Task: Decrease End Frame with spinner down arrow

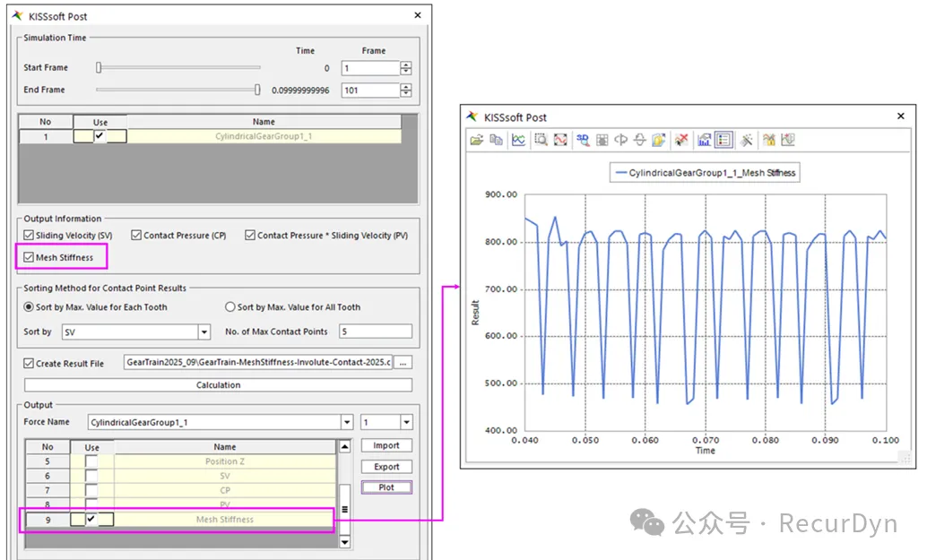Action: click(x=405, y=93)
